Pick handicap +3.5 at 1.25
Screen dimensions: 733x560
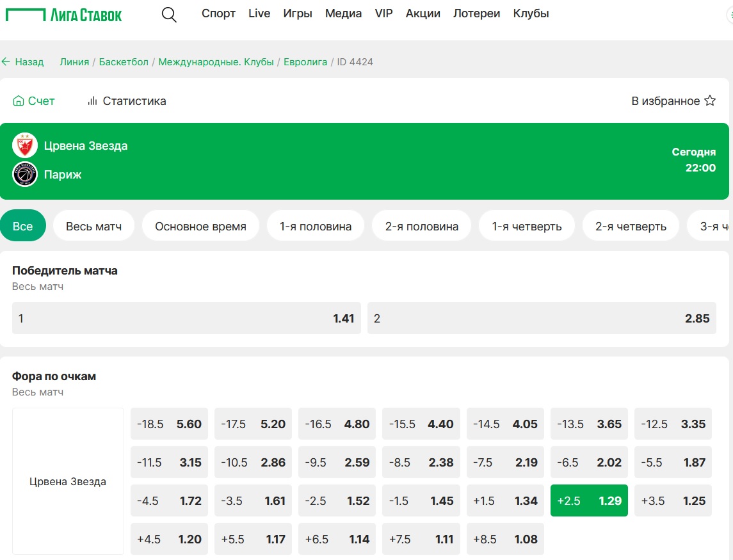(673, 500)
